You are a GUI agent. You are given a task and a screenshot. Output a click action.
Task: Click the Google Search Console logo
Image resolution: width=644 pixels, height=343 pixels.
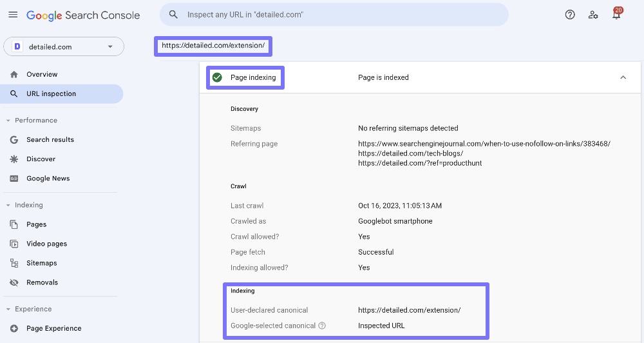tap(83, 15)
